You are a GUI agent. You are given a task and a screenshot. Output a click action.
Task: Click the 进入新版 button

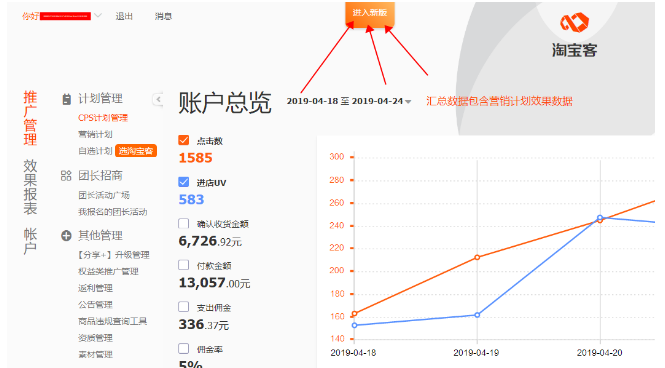(370, 13)
